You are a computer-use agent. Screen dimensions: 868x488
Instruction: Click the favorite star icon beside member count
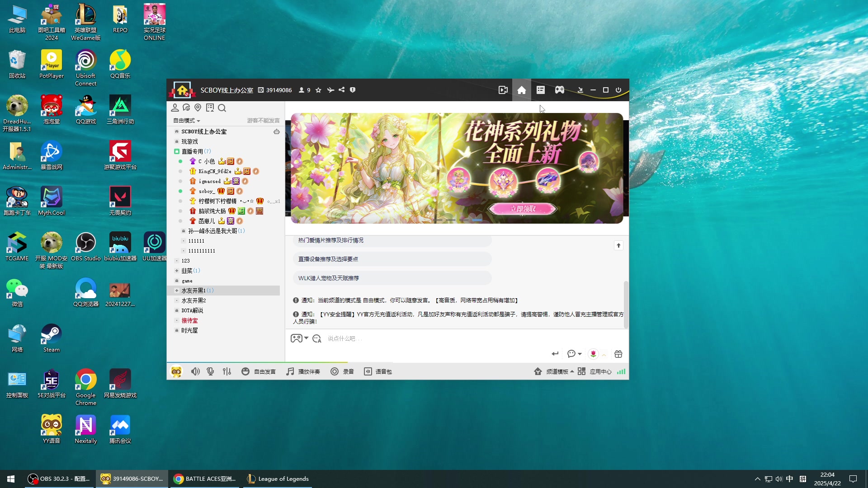318,90
